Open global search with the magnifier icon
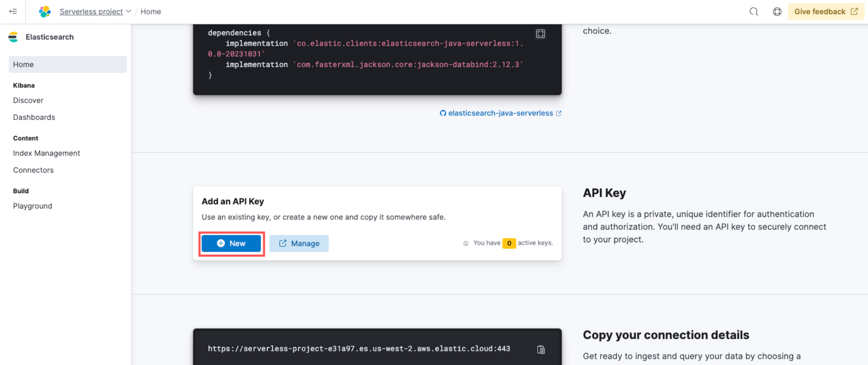 coord(754,12)
